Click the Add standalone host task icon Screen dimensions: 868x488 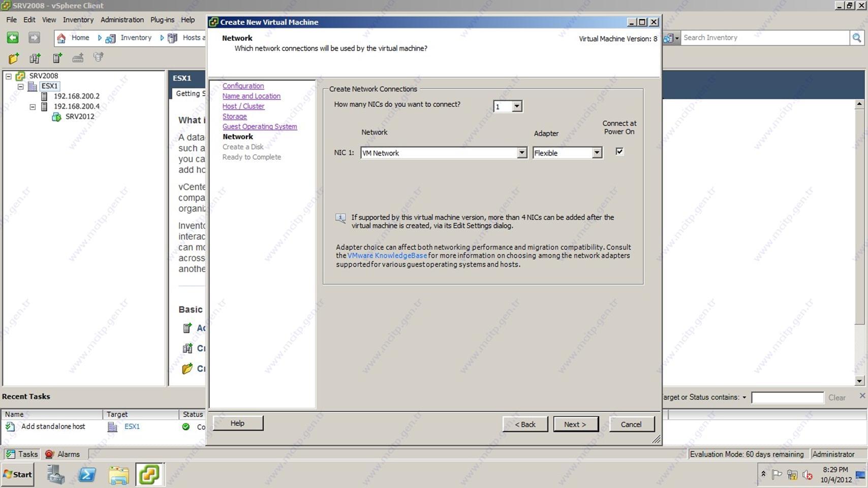click(10, 426)
